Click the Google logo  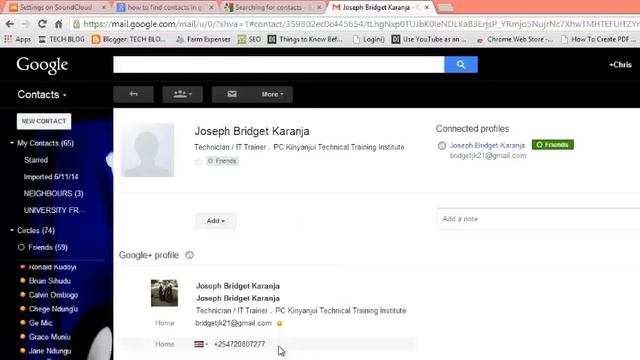point(42,65)
